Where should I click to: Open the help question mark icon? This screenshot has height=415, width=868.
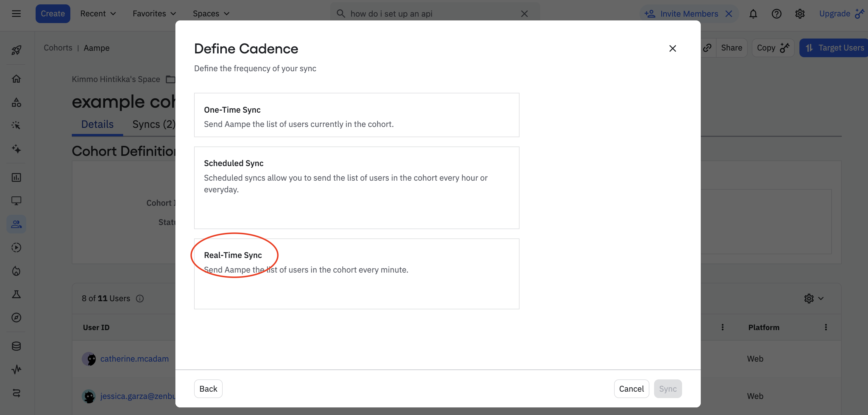pos(776,14)
